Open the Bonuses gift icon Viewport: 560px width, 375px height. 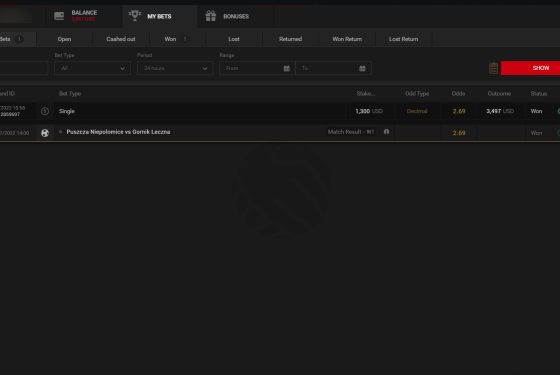coord(211,16)
